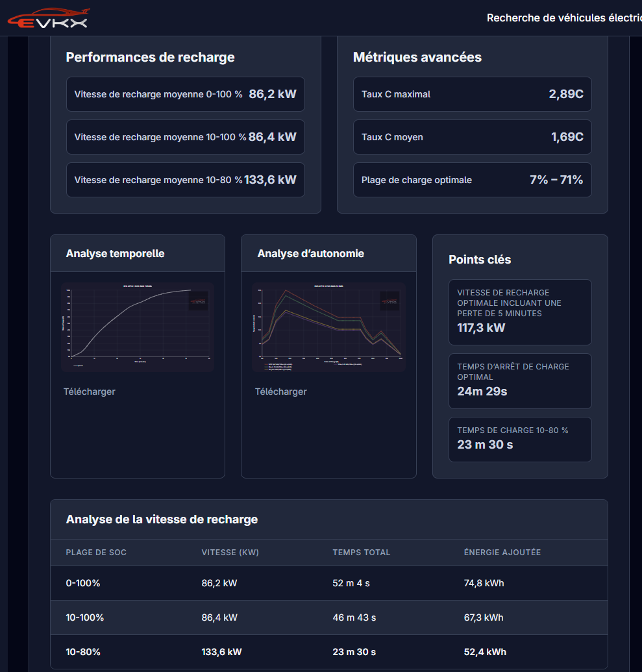Click the EVKX car logo
The height and width of the screenshot is (672, 642).
click(49, 18)
